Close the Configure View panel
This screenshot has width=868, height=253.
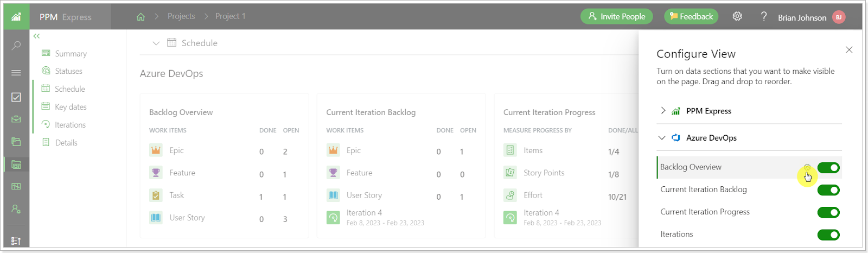[x=849, y=49]
